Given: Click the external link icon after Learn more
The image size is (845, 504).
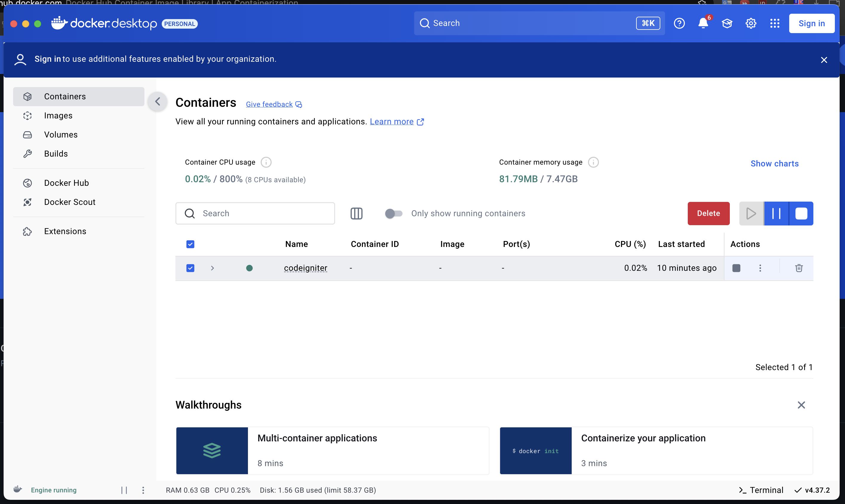Looking at the screenshot, I should coord(420,122).
